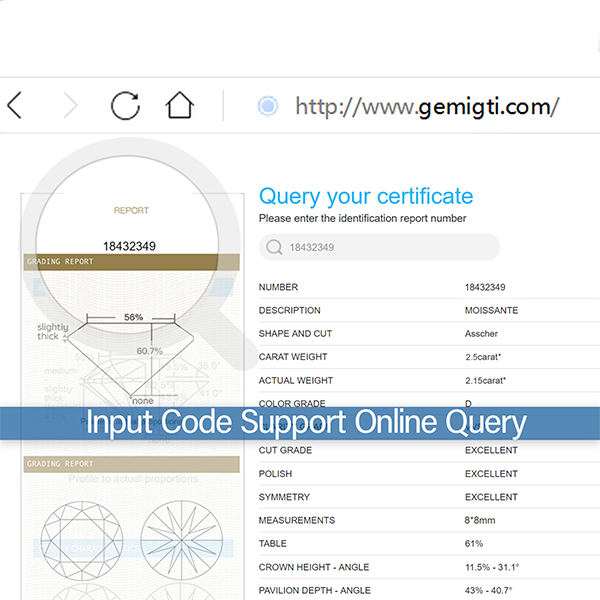Viewport: 600px width, 600px height.
Task: Click the 61% table value
Action: point(474,543)
